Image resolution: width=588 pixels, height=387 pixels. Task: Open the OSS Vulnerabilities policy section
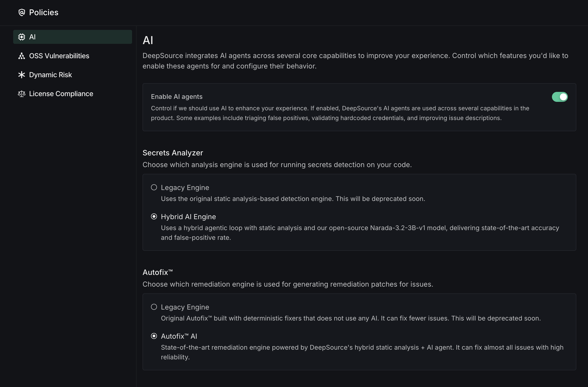(59, 56)
